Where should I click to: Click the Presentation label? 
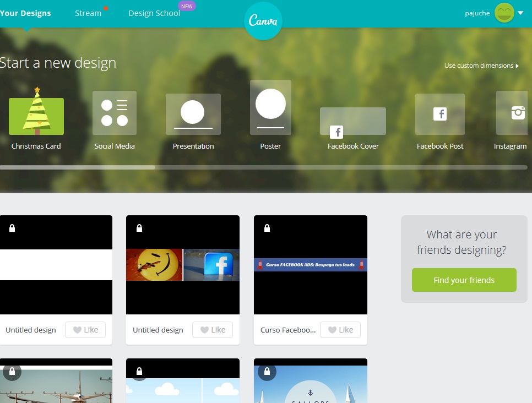[x=193, y=146]
